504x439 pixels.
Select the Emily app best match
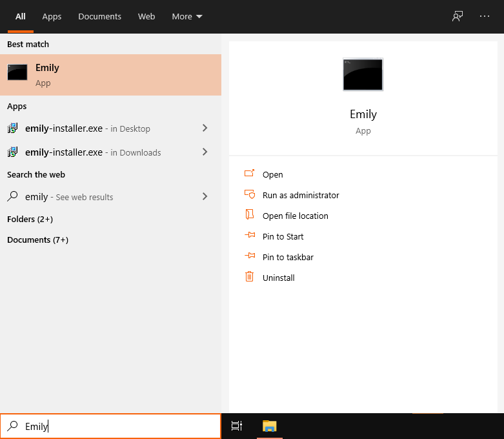[110, 75]
